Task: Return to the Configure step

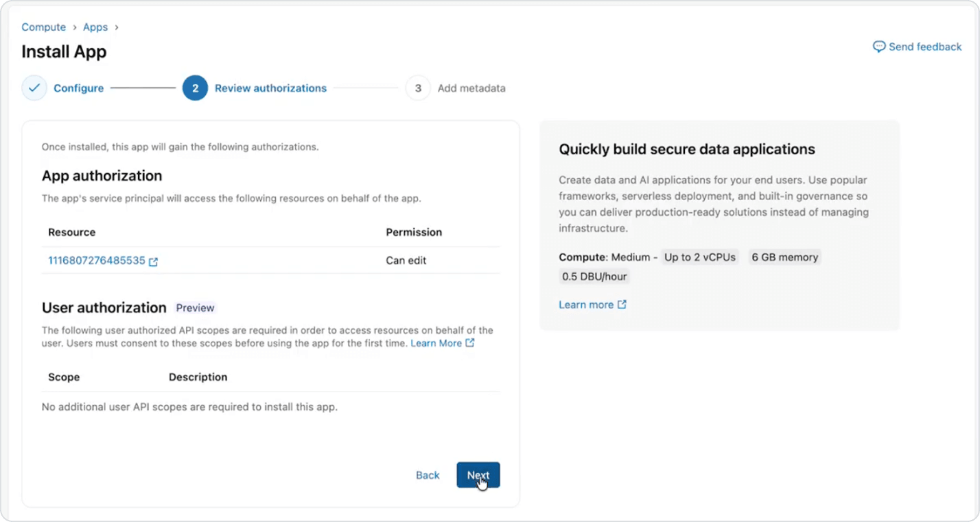Action: pos(78,88)
